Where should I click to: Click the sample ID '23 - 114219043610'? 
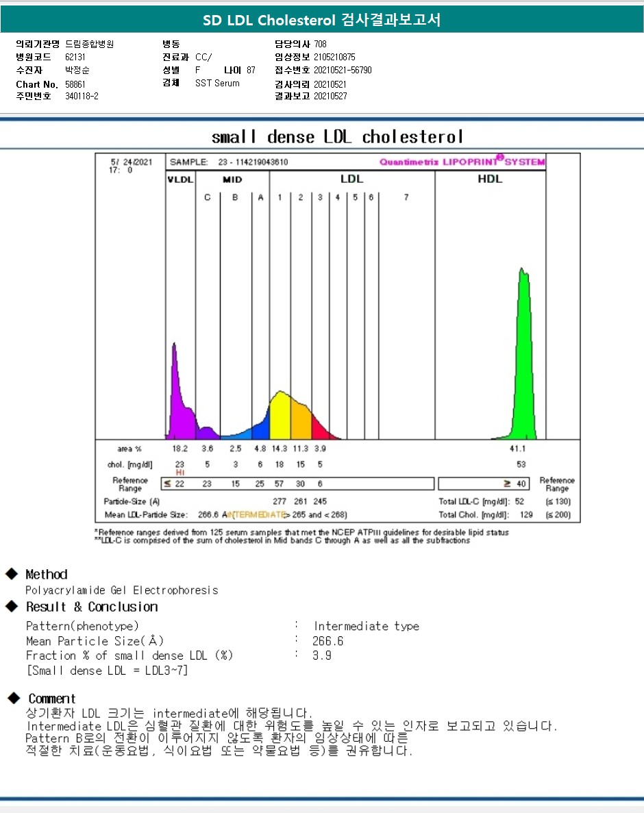[253, 162]
